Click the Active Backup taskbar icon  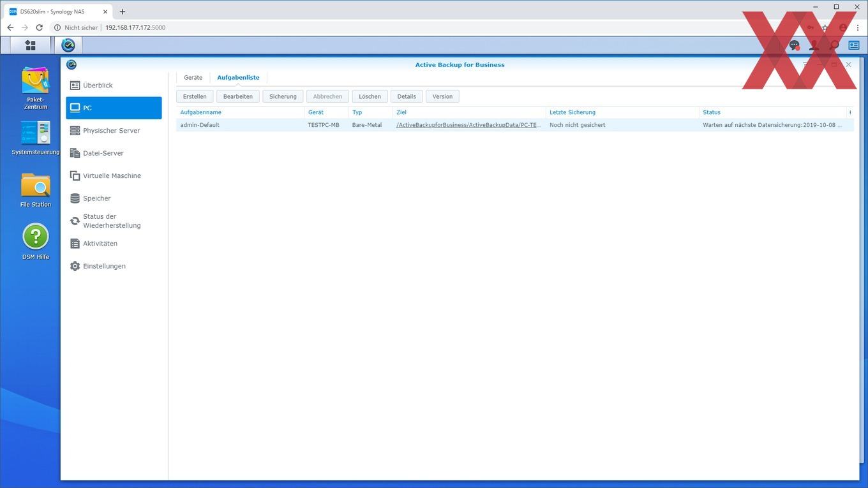click(x=68, y=45)
